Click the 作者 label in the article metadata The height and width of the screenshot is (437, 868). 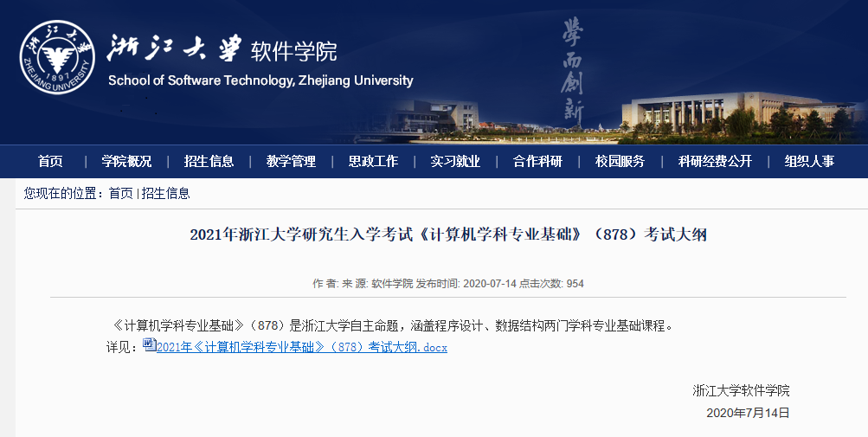(x=326, y=284)
